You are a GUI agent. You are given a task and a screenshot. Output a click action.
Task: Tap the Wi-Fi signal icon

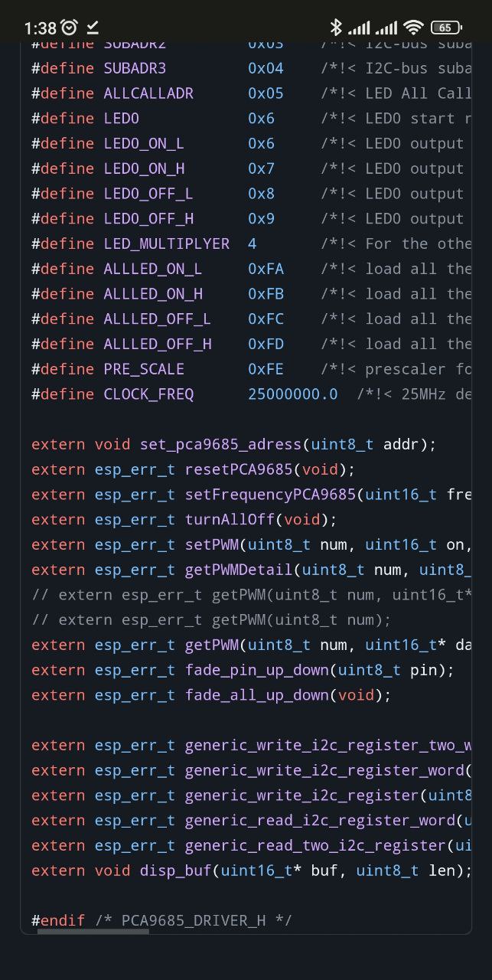413,28
